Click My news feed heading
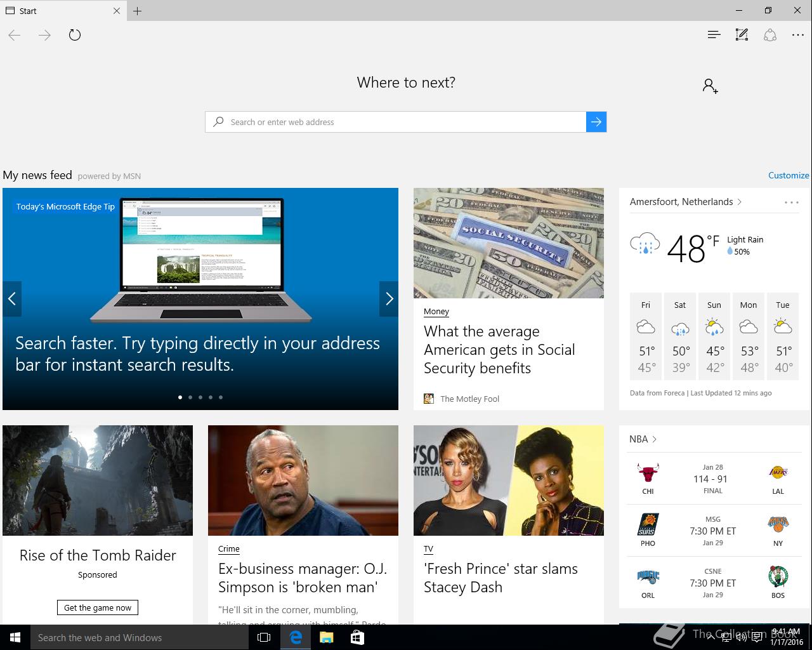This screenshot has height=650, width=812. point(37,175)
